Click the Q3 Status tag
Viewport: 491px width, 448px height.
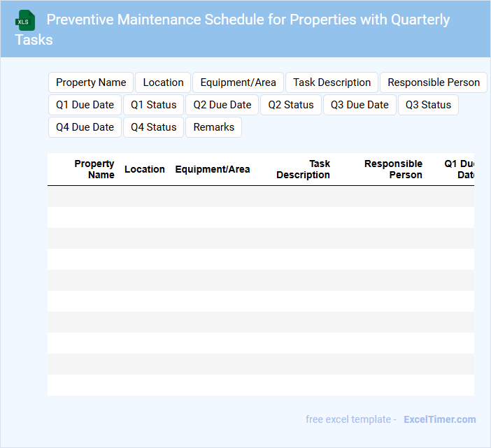(x=428, y=105)
